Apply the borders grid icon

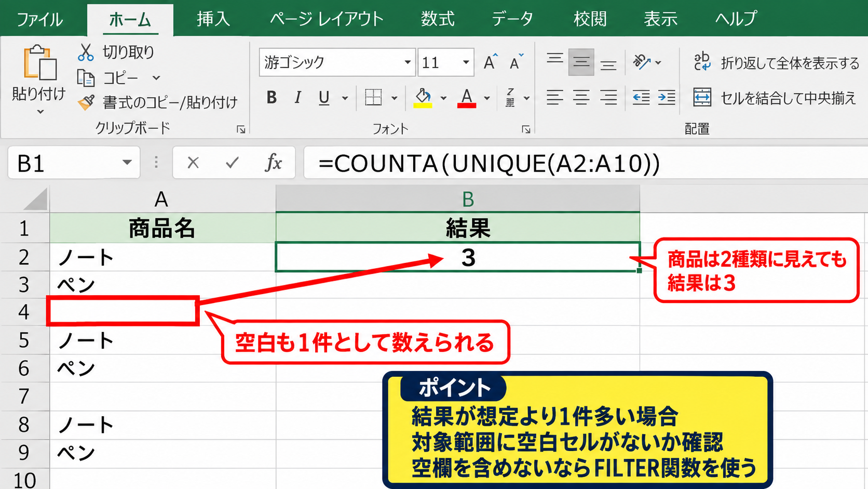click(373, 97)
